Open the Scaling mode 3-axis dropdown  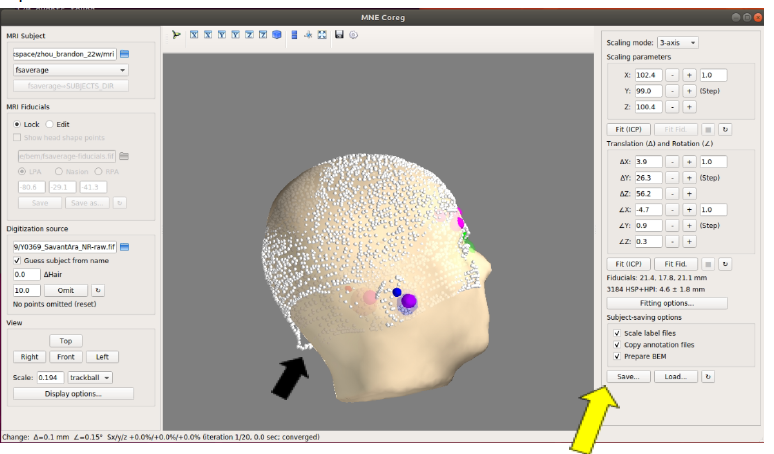point(678,42)
